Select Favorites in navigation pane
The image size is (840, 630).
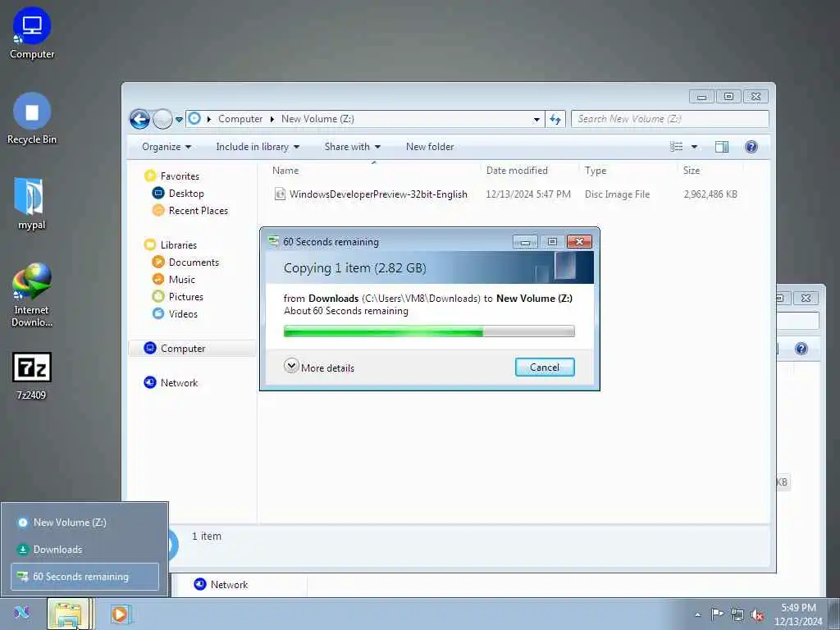(180, 176)
